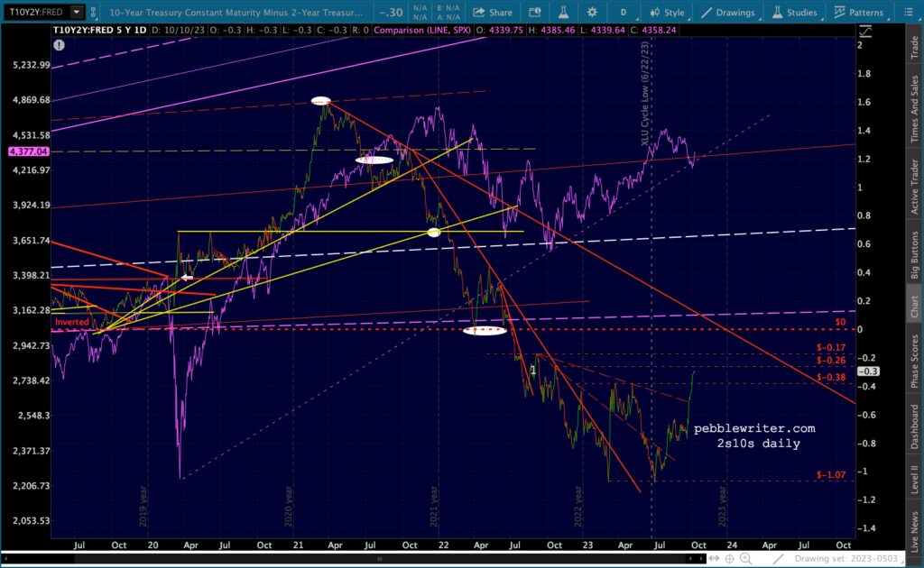Click the 4,377.04 price bubble on left axis
Image resolution: width=924 pixels, height=568 pixels.
coord(28,151)
